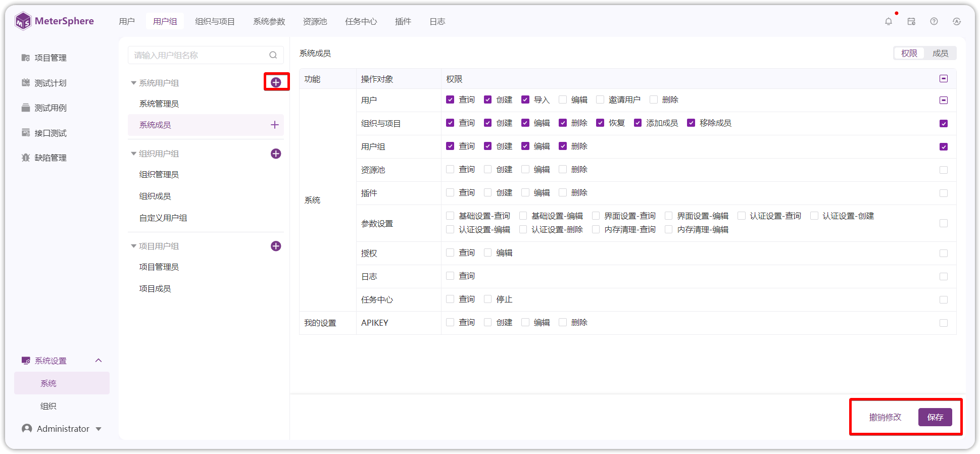Collapse the 组织用户组 tree section
This screenshot has height=454, width=980.
(133, 154)
